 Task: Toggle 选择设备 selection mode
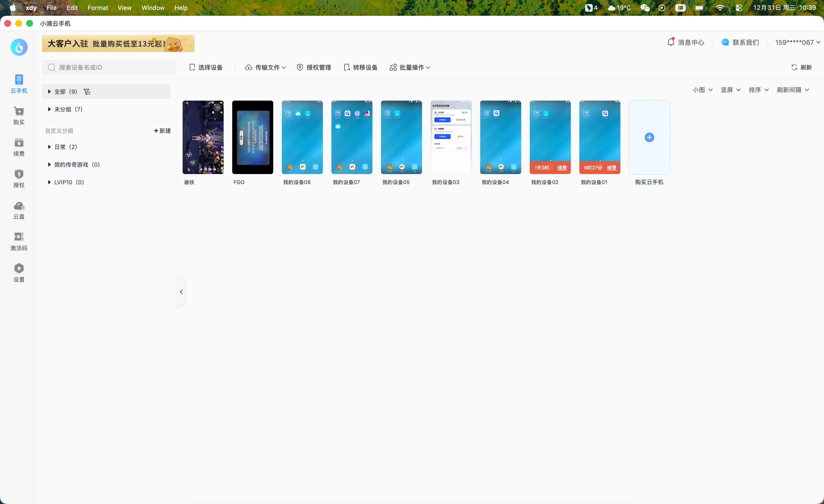pyautogui.click(x=206, y=67)
